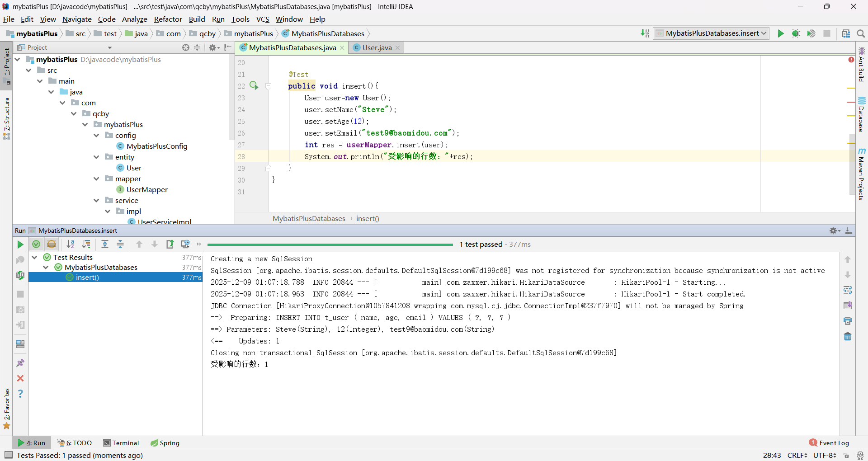Collapse the service package node
This screenshot has height=461, width=868.
[x=96, y=200]
